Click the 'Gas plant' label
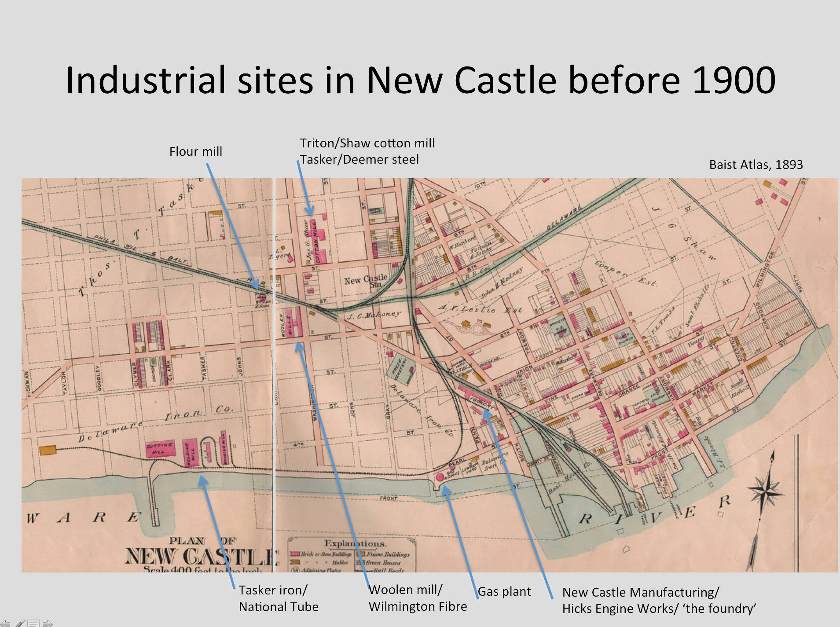 pyautogui.click(x=504, y=592)
